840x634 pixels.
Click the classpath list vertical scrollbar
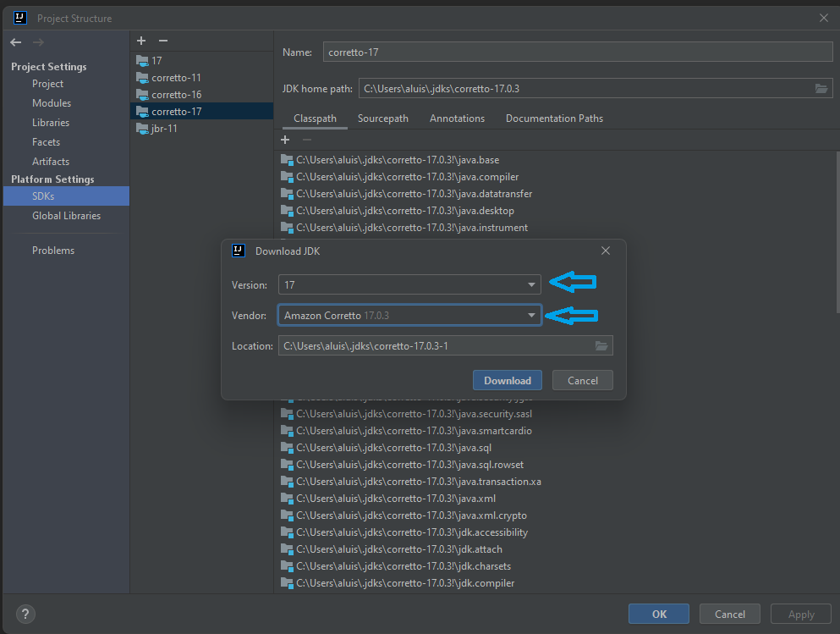pos(837,232)
